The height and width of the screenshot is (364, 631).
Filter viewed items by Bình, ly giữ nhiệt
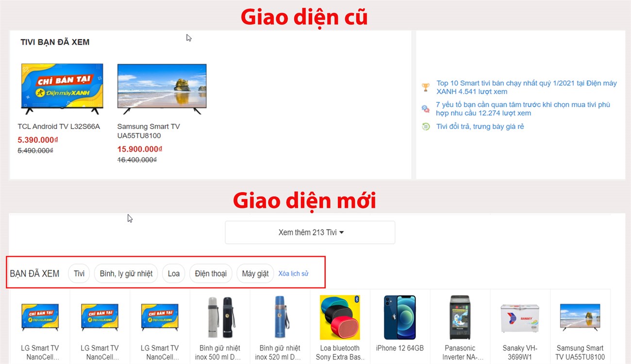(126, 274)
